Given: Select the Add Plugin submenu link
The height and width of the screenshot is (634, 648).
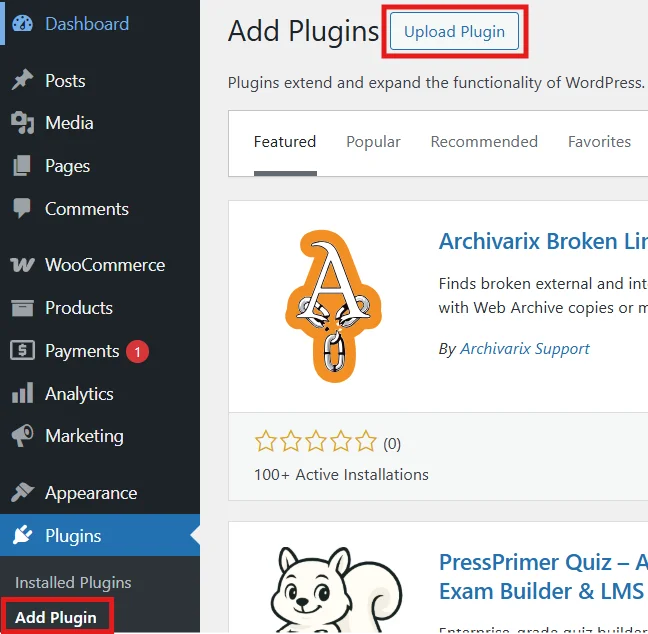Looking at the screenshot, I should tap(56, 617).
